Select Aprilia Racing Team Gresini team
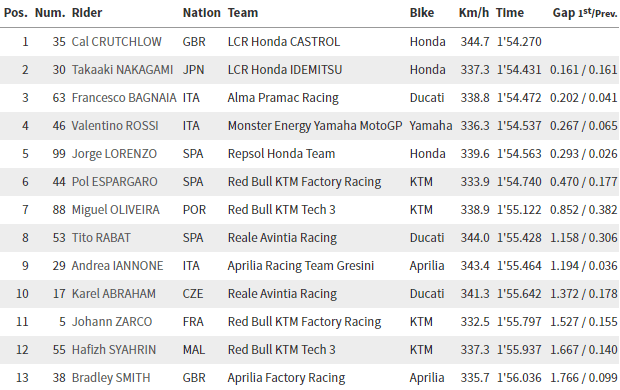 [301, 266]
